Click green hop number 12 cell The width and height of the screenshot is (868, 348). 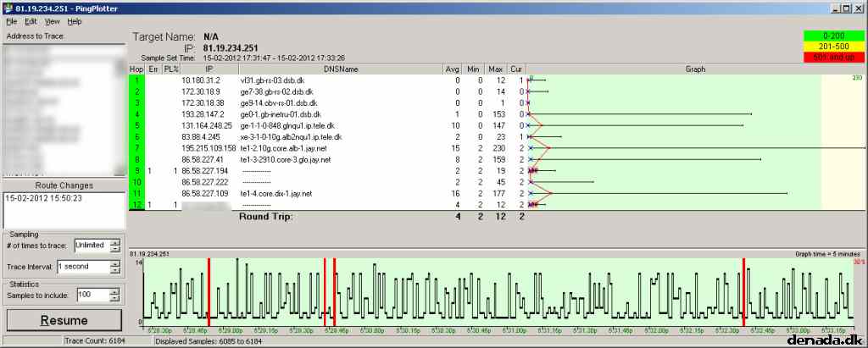coord(136,205)
